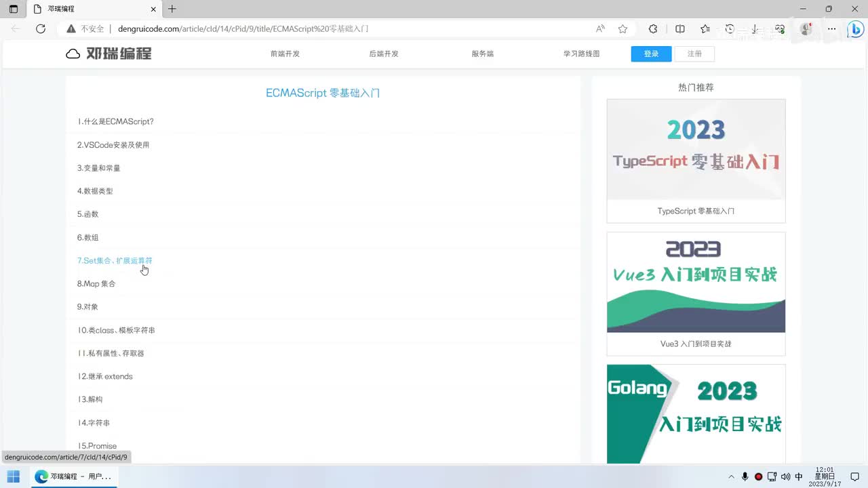Open article 11.私有属性、存取器

point(111,353)
